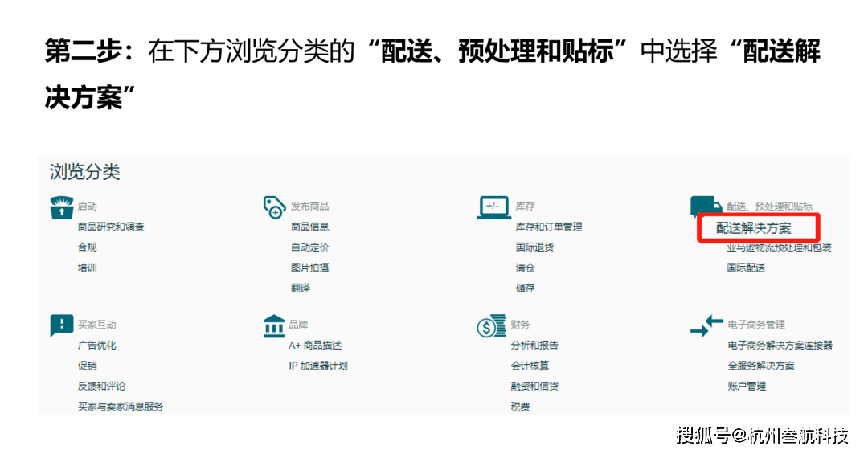
Task: Click the 图片拍摄 link
Action: 309,268
